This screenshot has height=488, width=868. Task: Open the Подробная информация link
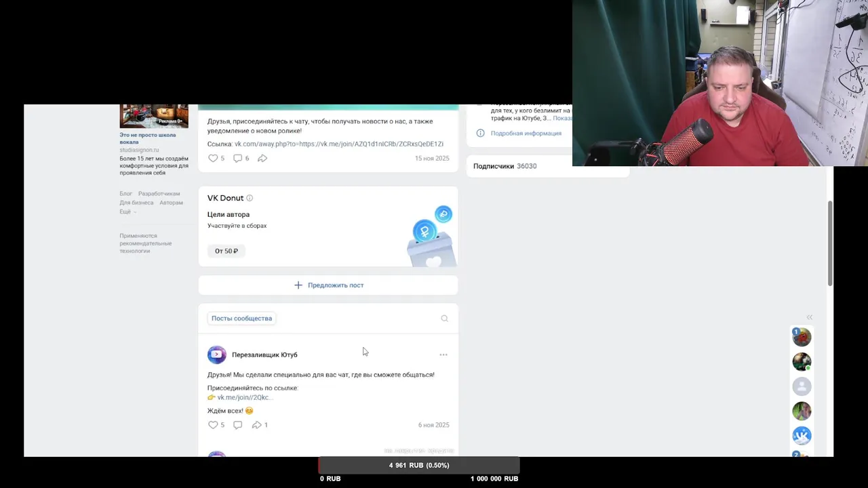pos(526,134)
